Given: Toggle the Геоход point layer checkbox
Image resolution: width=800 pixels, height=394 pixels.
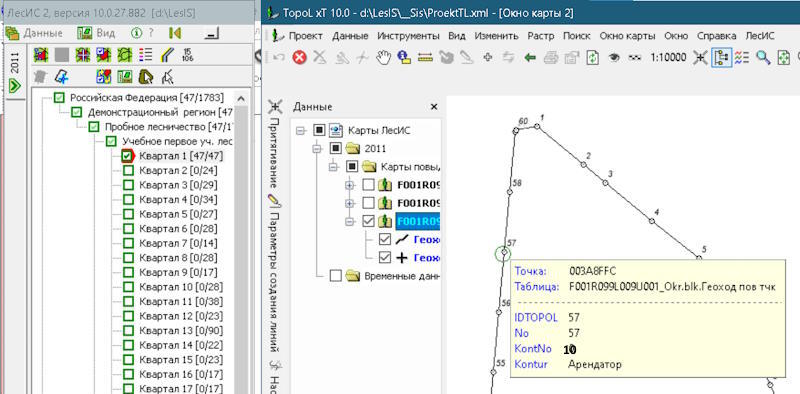Looking at the screenshot, I should point(385,258).
